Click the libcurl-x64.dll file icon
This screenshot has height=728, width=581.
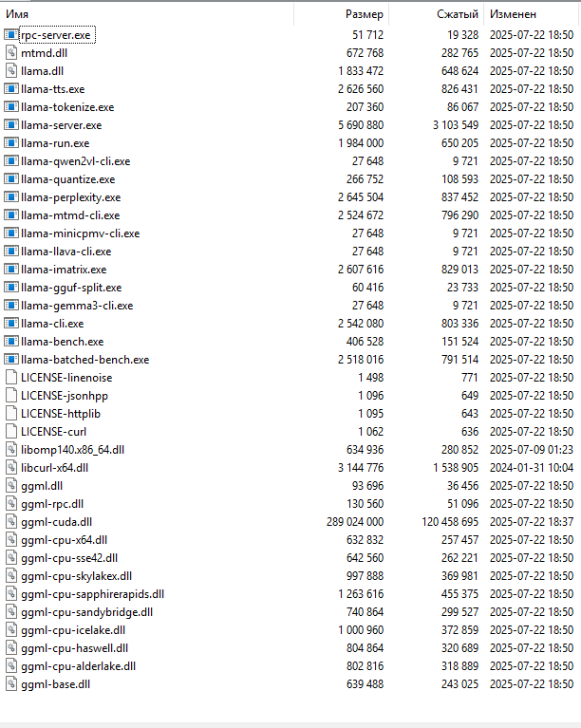11,468
